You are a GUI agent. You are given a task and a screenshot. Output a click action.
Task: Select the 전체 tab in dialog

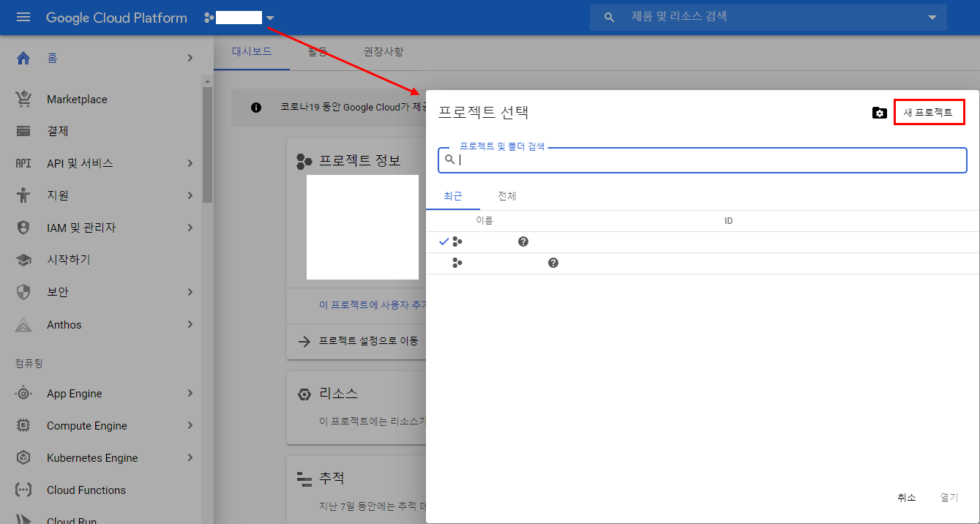pyautogui.click(x=507, y=196)
